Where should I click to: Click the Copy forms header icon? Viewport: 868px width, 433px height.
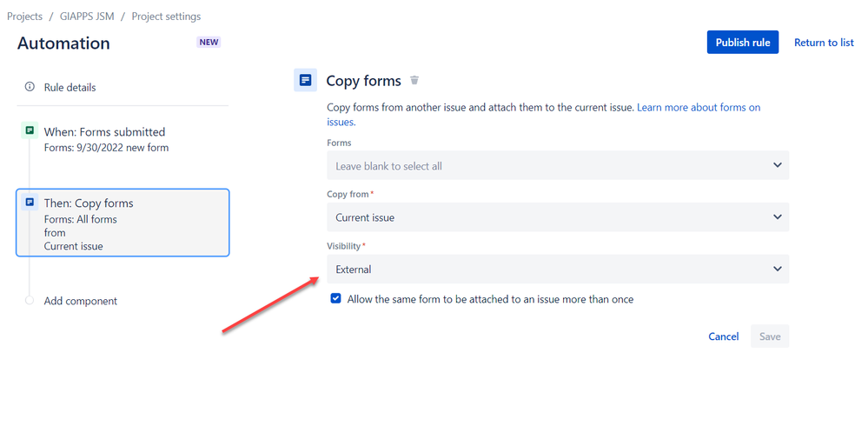pos(305,80)
